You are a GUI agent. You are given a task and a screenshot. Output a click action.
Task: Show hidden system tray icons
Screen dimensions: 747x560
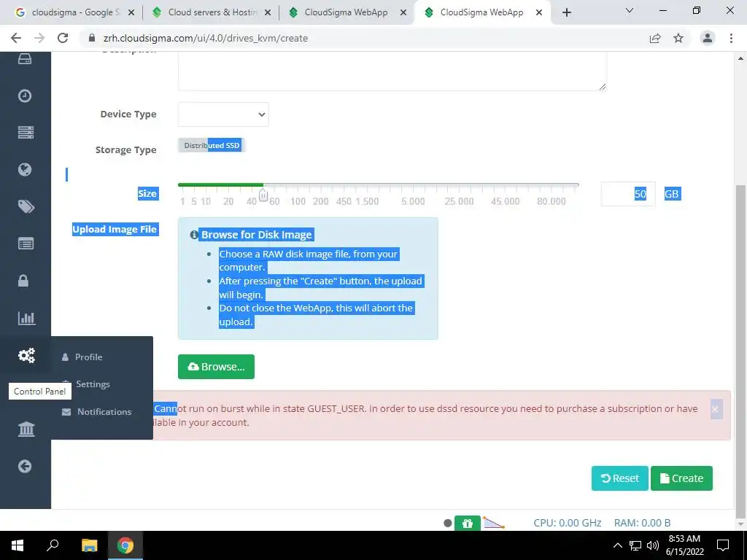[617, 545]
